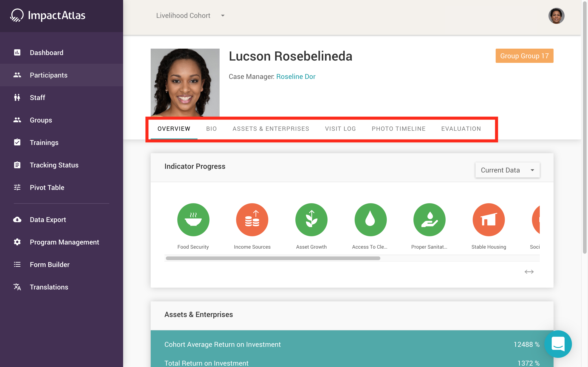
Task: Click the Income Sources indicator icon
Action: (252, 220)
